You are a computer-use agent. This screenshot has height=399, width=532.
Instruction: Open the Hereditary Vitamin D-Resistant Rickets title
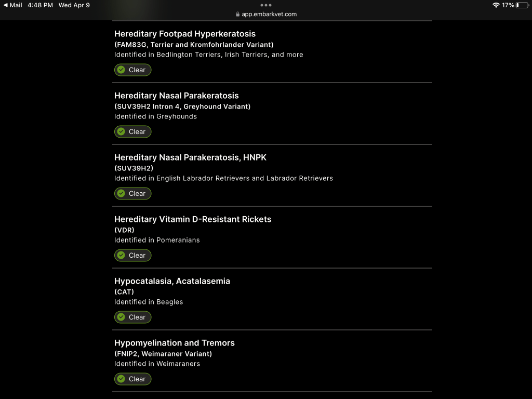[193, 219]
